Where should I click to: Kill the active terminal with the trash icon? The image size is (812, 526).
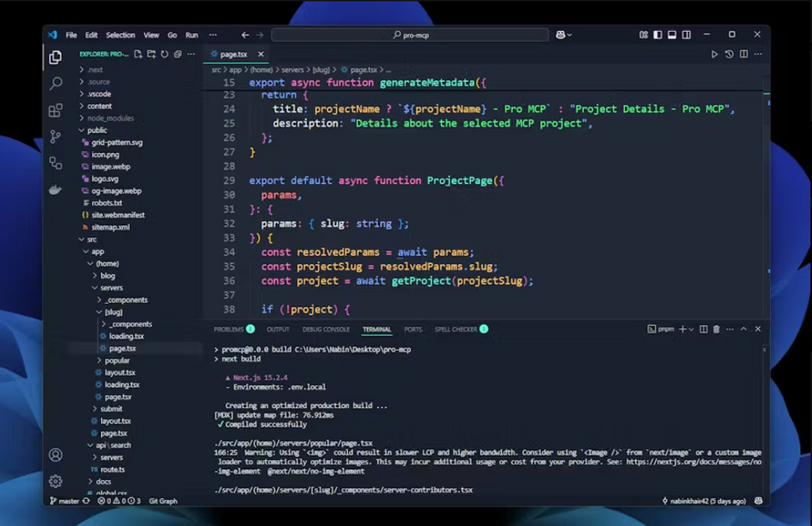pyautogui.click(x=717, y=329)
